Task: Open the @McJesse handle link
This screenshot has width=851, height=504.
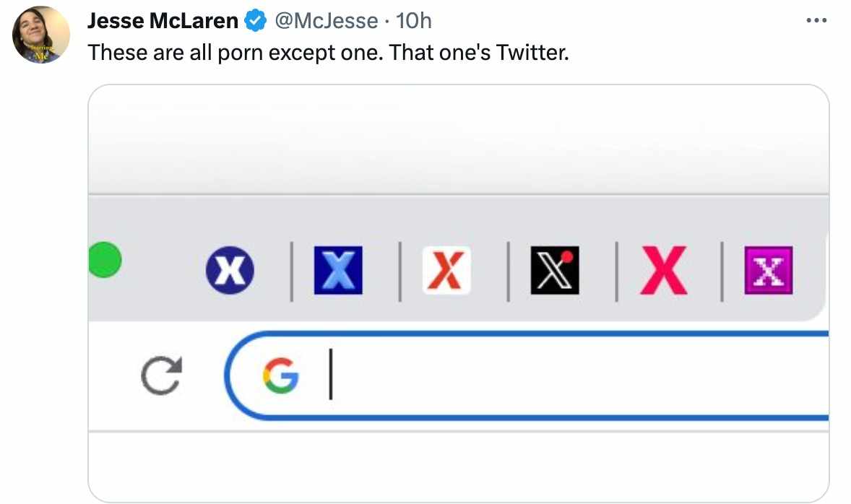Action: coord(326,22)
